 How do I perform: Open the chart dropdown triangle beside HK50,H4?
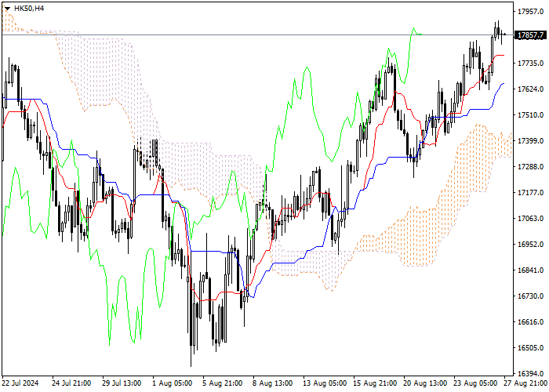pyautogui.click(x=7, y=9)
